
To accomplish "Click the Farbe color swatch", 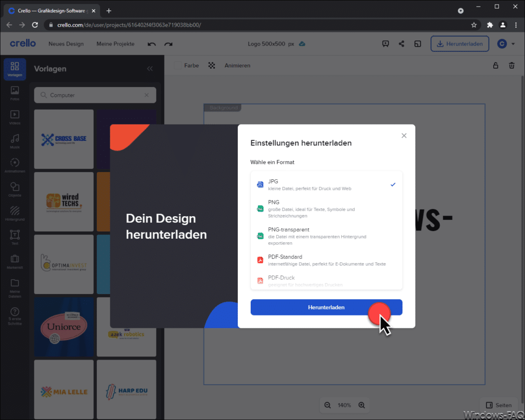I will point(178,66).
